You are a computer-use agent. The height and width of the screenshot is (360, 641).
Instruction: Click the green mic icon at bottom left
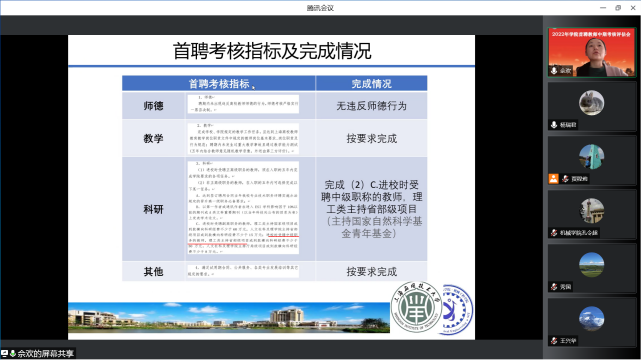pos(13,353)
